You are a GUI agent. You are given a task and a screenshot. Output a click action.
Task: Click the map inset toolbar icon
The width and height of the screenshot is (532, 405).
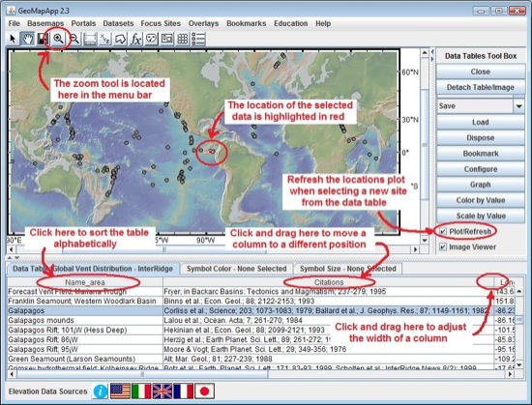tap(167, 39)
